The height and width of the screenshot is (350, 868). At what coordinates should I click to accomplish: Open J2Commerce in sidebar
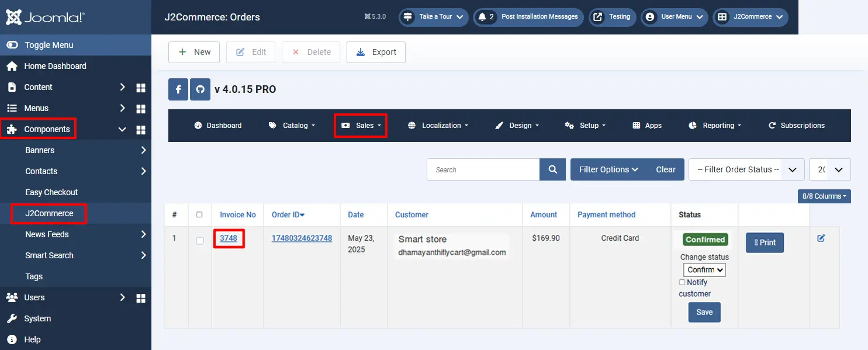click(x=49, y=213)
